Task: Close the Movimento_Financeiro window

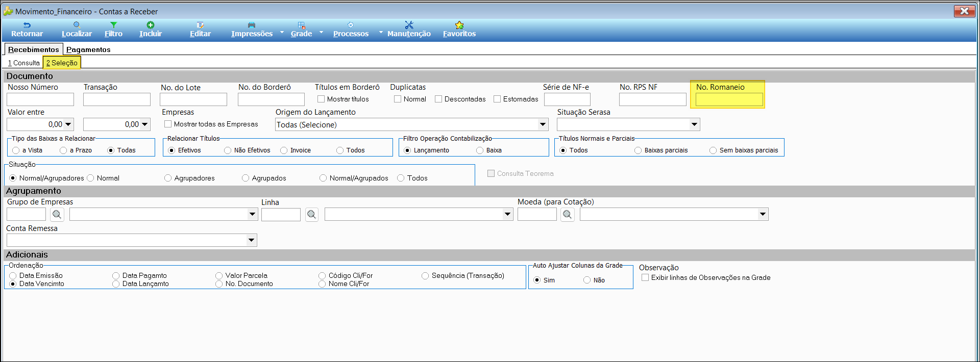Action: click(964, 11)
